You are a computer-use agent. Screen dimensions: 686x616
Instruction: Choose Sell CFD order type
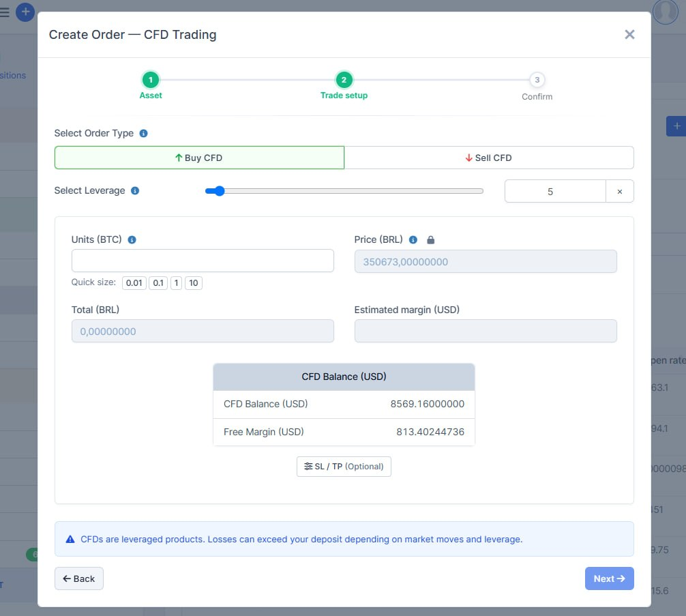[x=489, y=158]
